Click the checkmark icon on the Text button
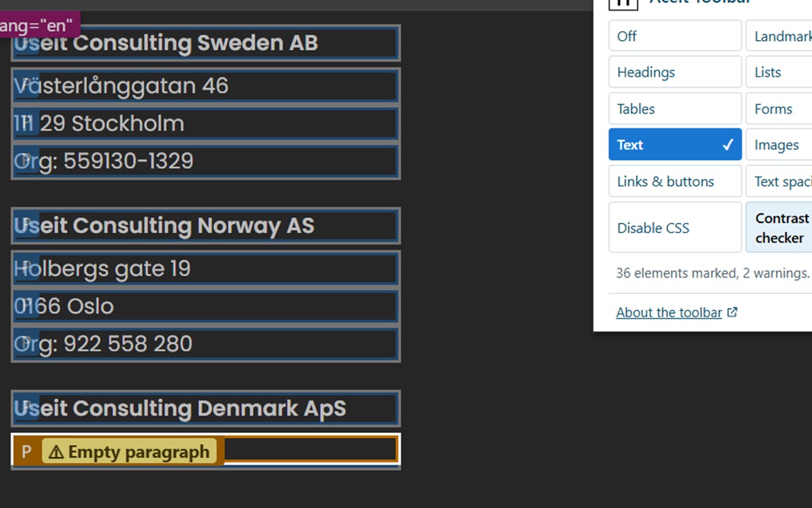 pyautogui.click(x=728, y=145)
